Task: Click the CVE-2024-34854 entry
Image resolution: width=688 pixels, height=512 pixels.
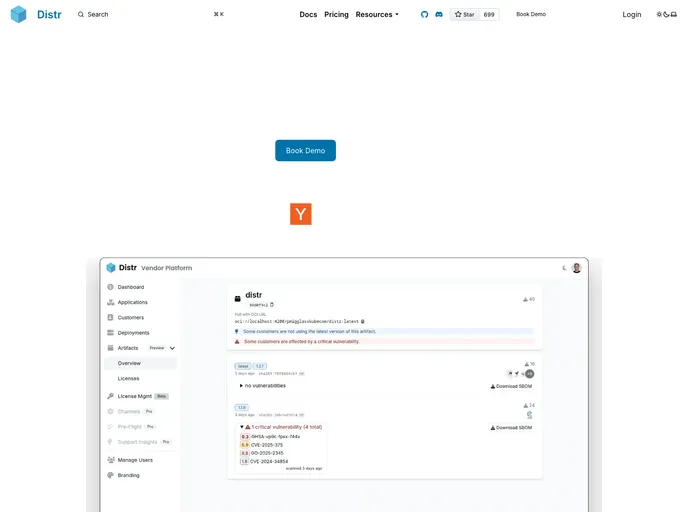Action: [265, 462]
